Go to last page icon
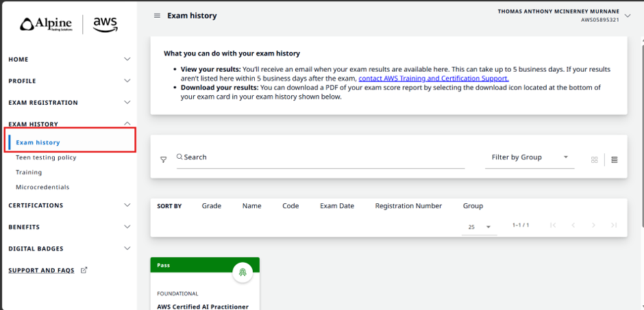The height and width of the screenshot is (310, 644). pos(614,225)
